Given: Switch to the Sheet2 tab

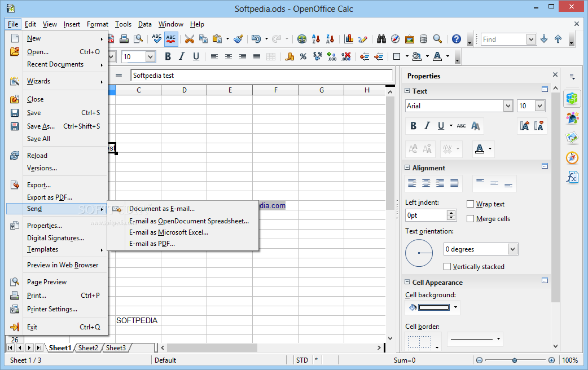Looking at the screenshot, I should tap(88, 348).
